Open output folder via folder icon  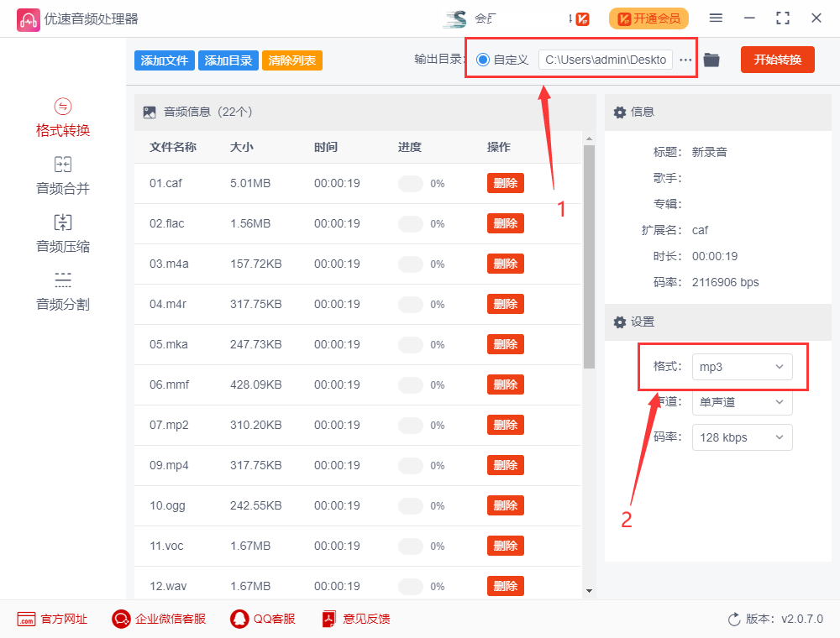point(711,60)
